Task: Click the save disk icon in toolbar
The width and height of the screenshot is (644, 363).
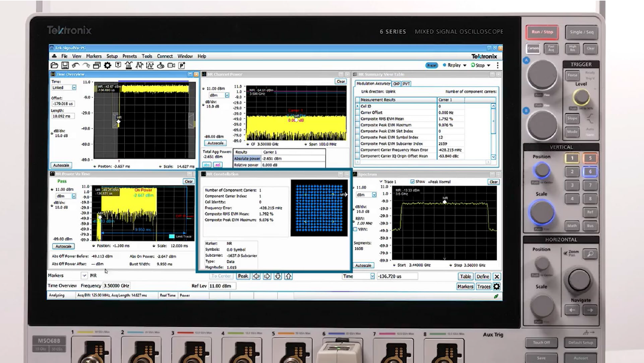Action: [x=65, y=65]
